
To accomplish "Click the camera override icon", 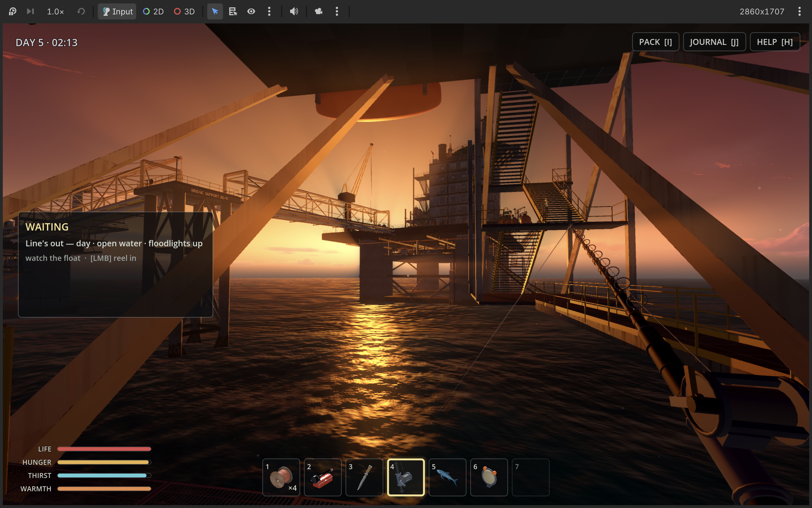I will pos(319,11).
